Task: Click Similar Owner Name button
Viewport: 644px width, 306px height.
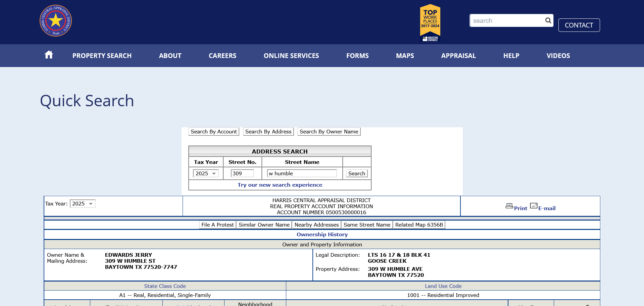Action: point(264,225)
